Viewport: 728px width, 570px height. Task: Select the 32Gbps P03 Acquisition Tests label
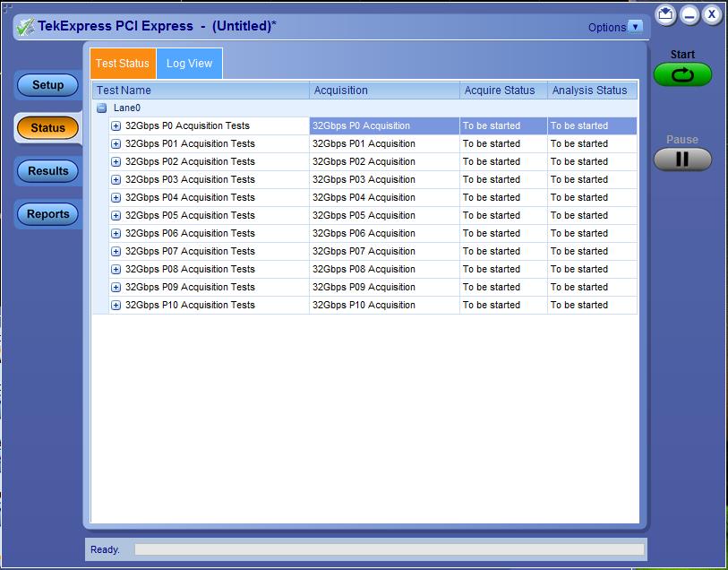point(190,180)
